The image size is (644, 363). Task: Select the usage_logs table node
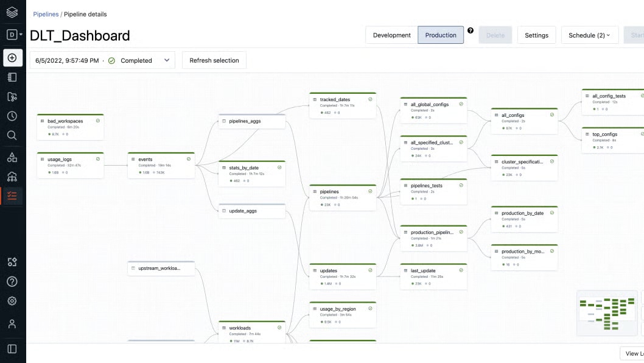70,165
